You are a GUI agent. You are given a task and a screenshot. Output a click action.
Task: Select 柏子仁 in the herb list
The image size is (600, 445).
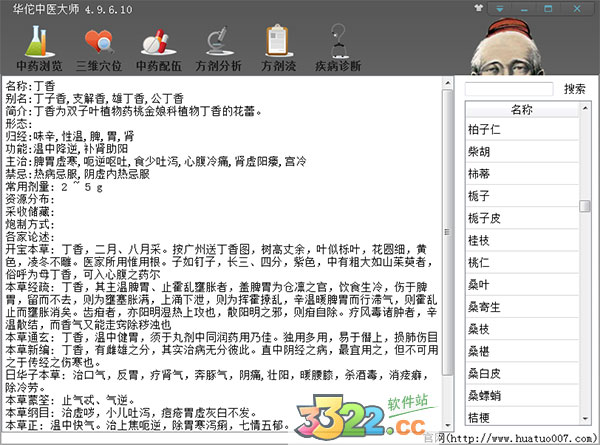coord(522,129)
